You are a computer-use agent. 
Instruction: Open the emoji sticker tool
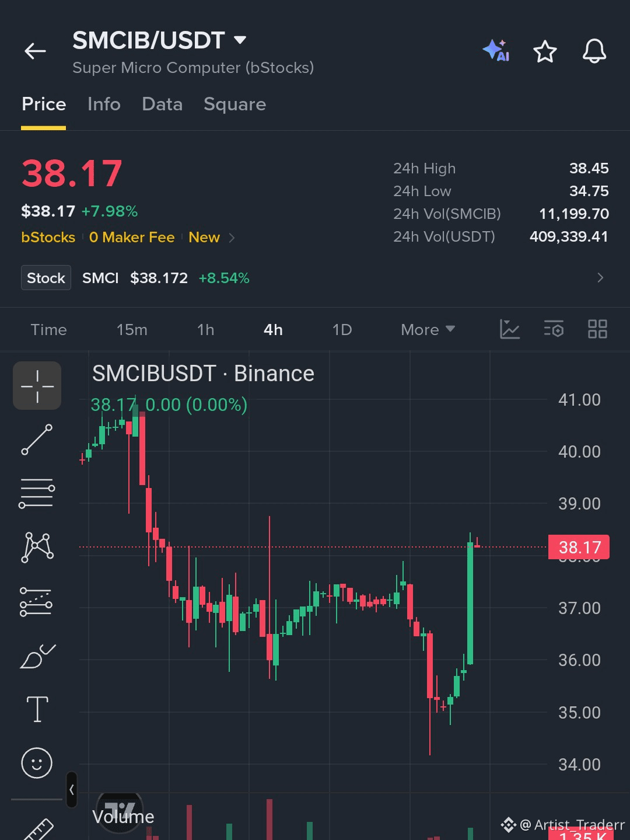37,763
